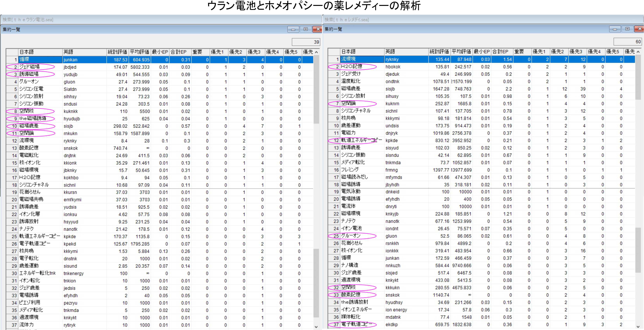Click 合計EP header in right table
The image size is (644, 330).
tap(502, 52)
